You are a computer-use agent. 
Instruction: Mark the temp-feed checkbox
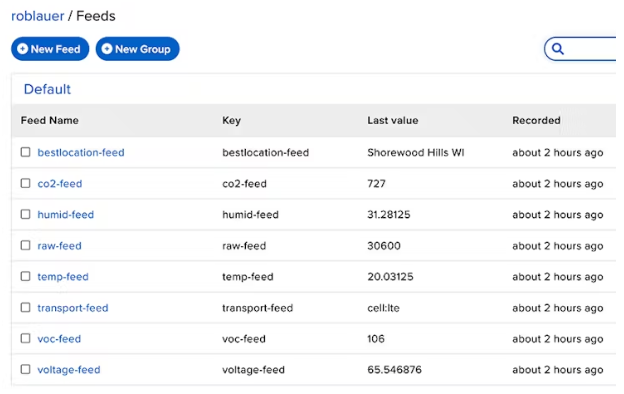25,276
